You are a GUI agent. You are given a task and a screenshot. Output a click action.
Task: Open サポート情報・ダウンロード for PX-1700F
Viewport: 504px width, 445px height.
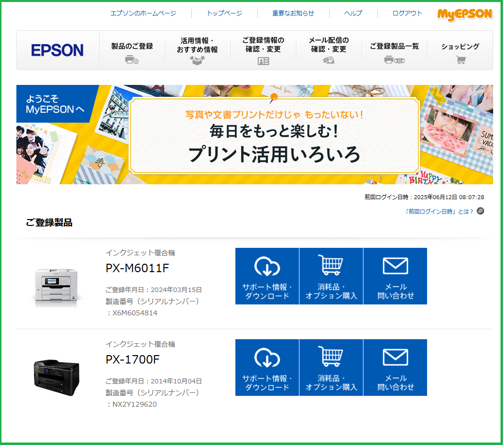(x=267, y=368)
